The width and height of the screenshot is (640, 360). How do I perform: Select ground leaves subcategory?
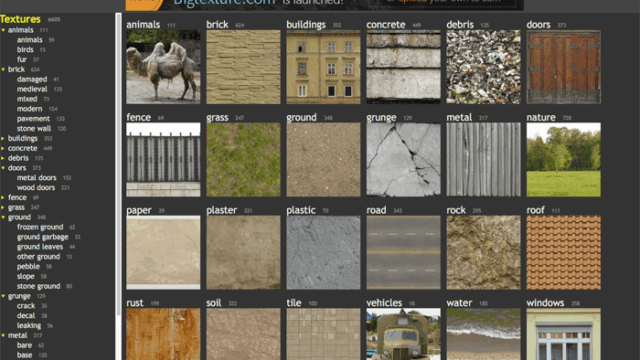coord(40,247)
